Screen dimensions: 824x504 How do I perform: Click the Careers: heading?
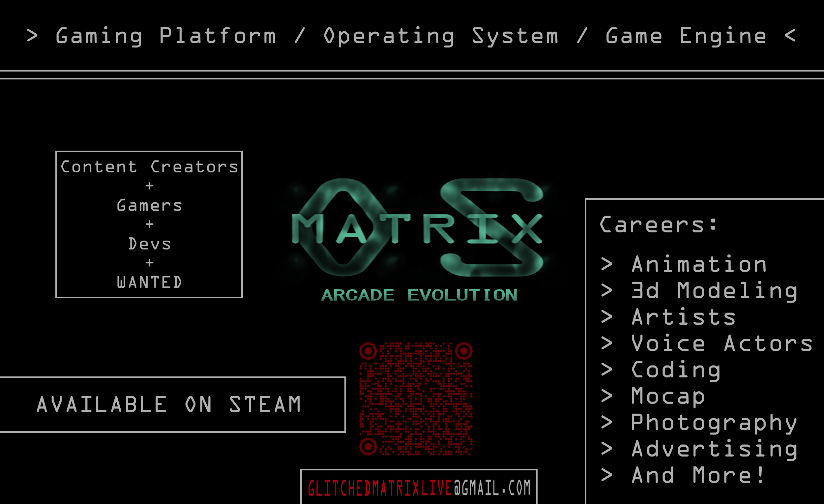(659, 225)
